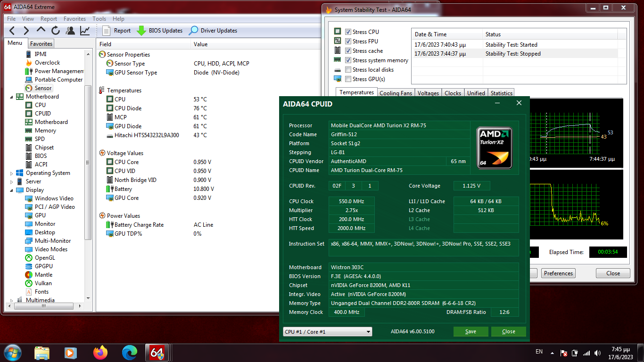Click the Date & Time column header
The width and height of the screenshot is (644, 362).
447,34
